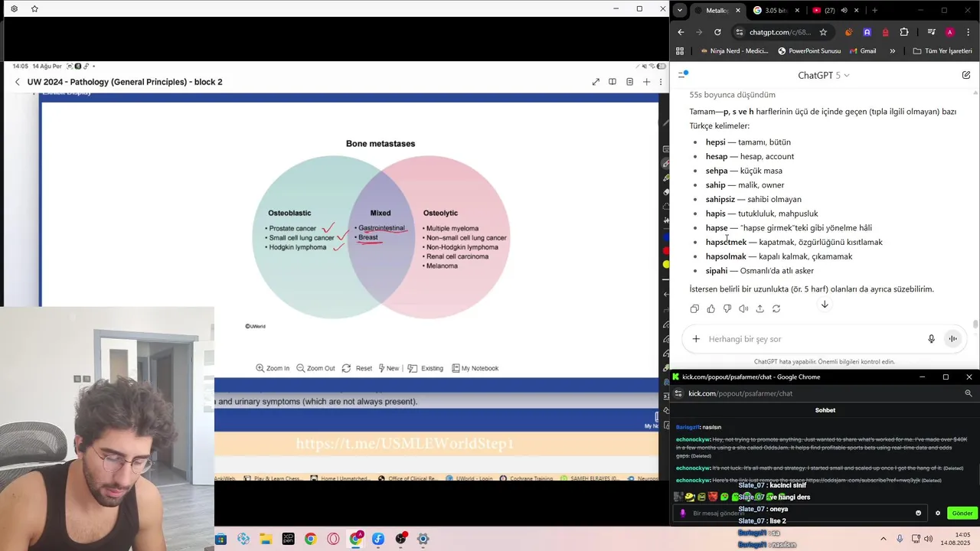Bookmark this page with the star
This screenshot has height=551, width=980.
click(823, 32)
